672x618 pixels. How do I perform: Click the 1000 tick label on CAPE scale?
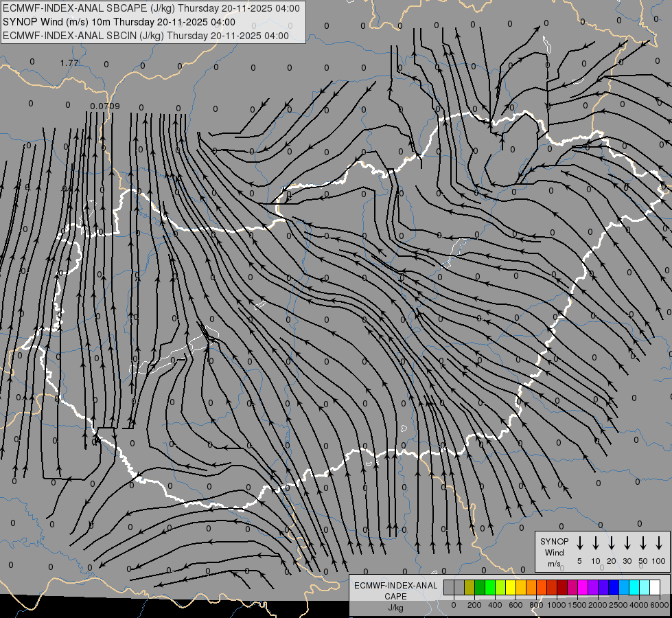557,605
